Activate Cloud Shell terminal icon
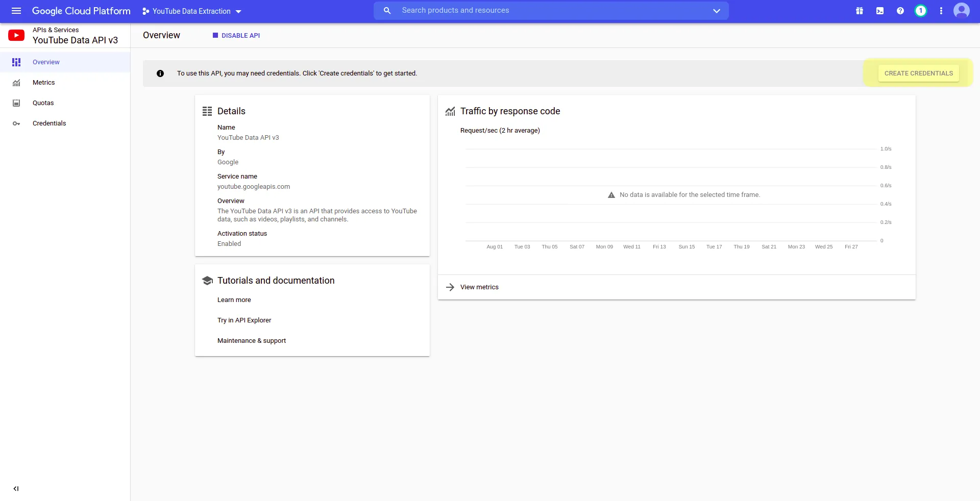This screenshot has width=980, height=501. 880,11
